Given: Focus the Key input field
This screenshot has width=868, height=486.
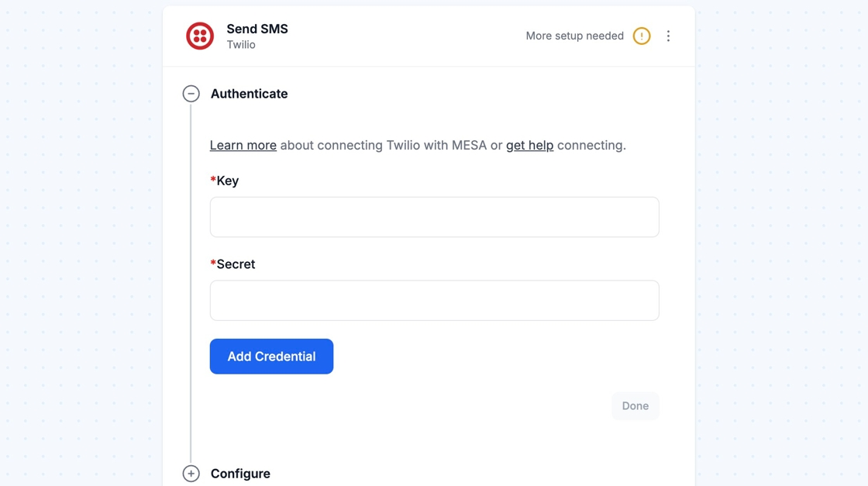Looking at the screenshot, I should [x=434, y=217].
